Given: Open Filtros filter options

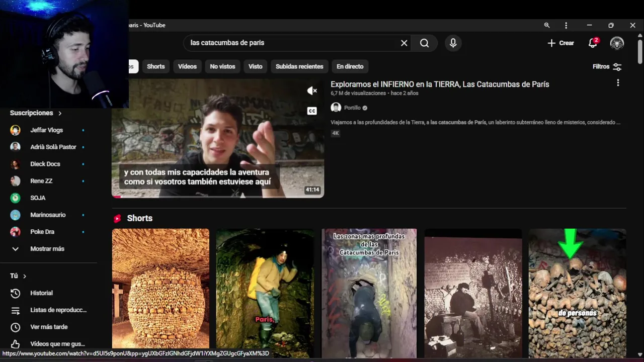Looking at the screenshot, I should 607,66.
